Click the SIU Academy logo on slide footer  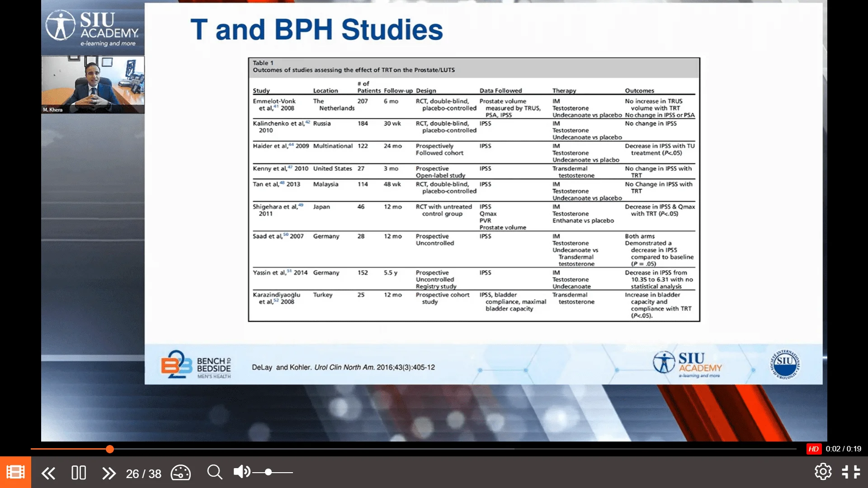coord(687,365)
